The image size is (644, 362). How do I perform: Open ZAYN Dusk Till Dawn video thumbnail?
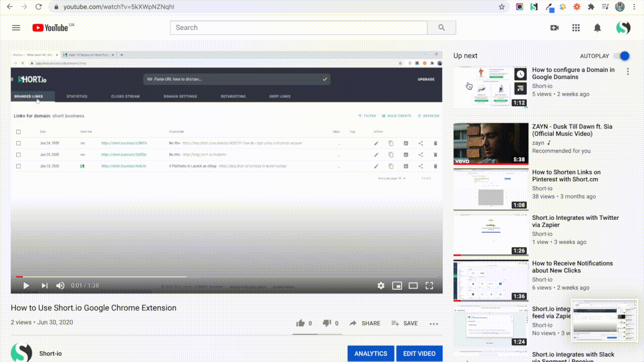(491, 144)
